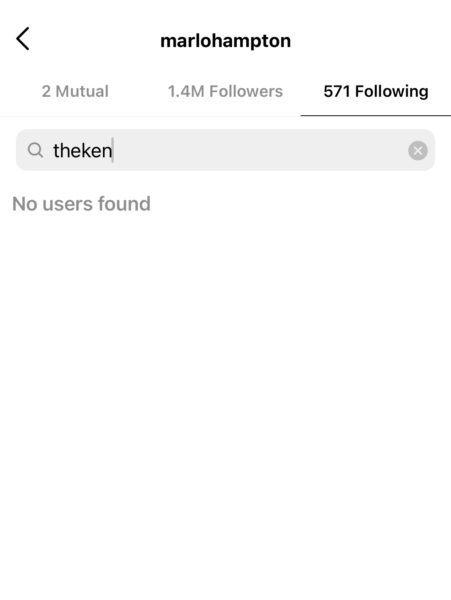Show accounts following marlohampton
451x600 pixels.
coord(225,91)
